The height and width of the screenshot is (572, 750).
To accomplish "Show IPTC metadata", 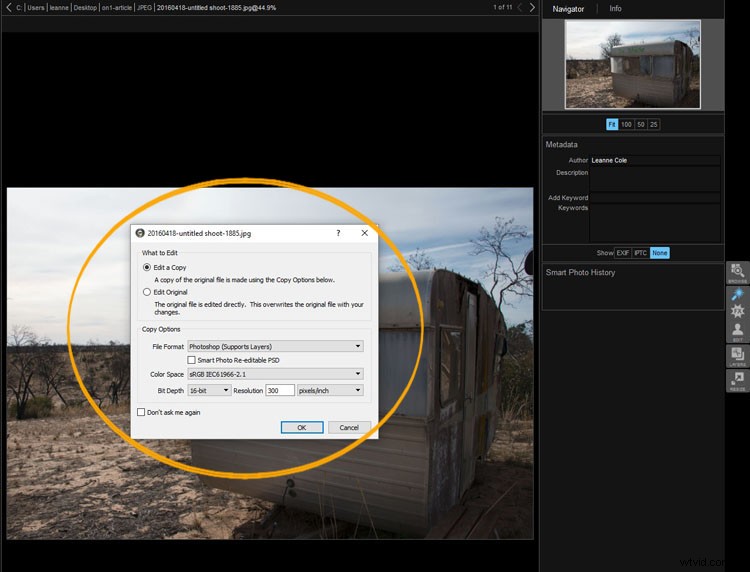I will [640, 253].
